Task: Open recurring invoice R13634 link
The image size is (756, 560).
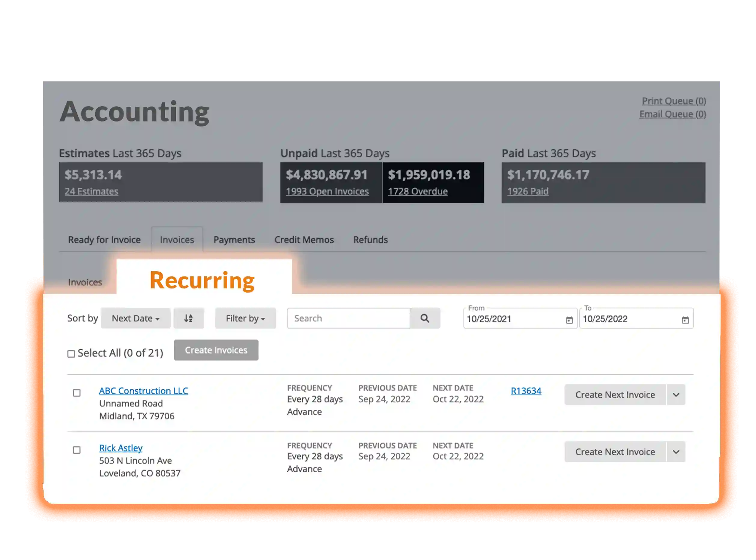Action: click(x=526, y=391)
